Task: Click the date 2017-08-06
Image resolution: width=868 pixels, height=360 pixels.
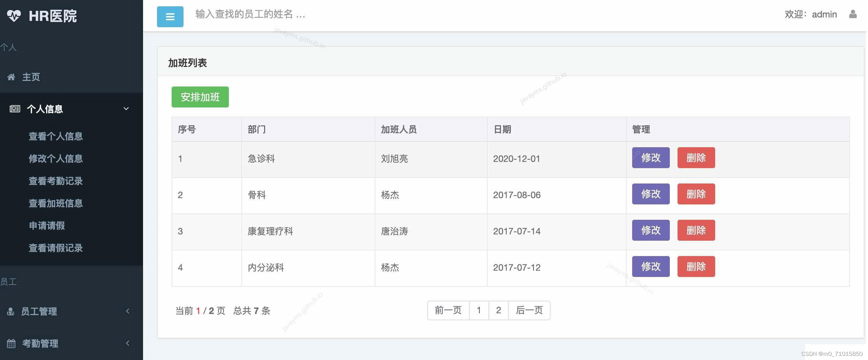Action: [517, 195]
